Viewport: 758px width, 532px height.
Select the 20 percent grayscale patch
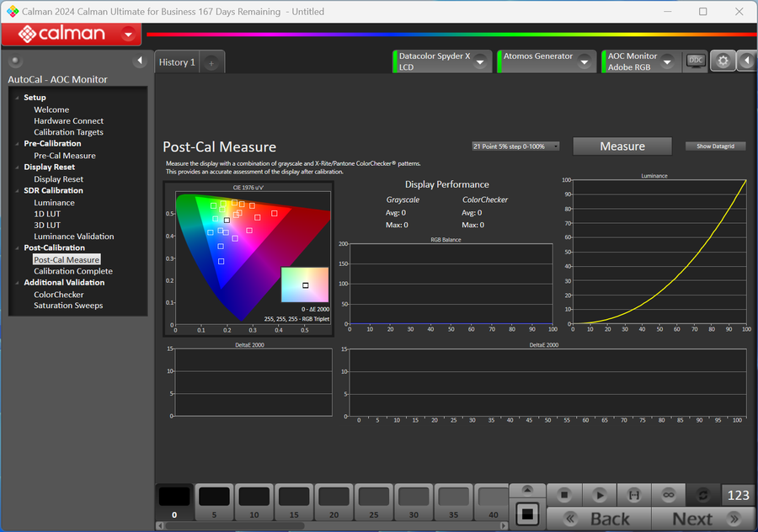pos(334,503)
